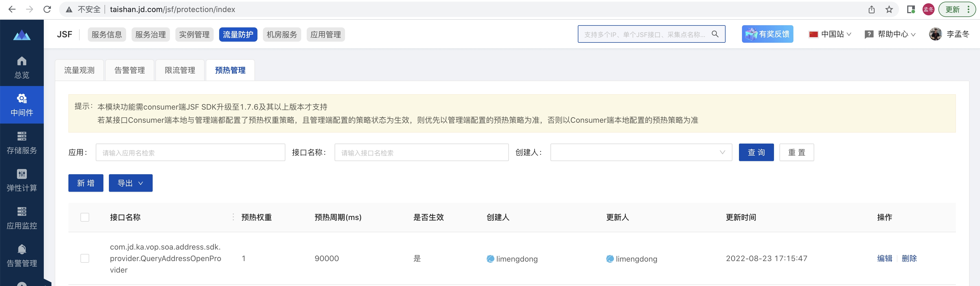
Task: Click the 重置 reset button
Action: [797, 152]
